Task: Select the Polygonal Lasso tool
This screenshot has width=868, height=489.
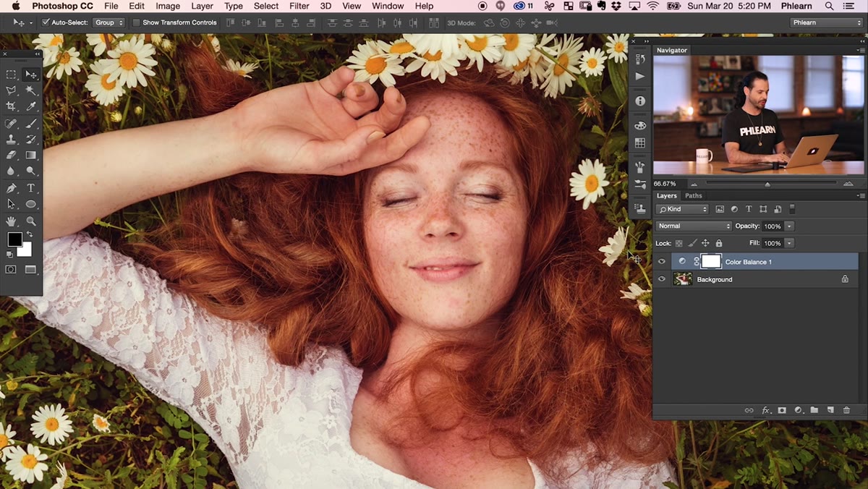Action: [x=12, y=90]
